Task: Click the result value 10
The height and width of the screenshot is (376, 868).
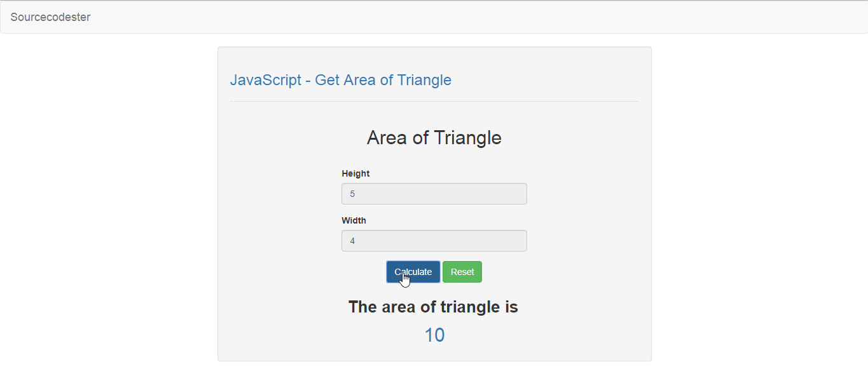Action: click(434, 335)
